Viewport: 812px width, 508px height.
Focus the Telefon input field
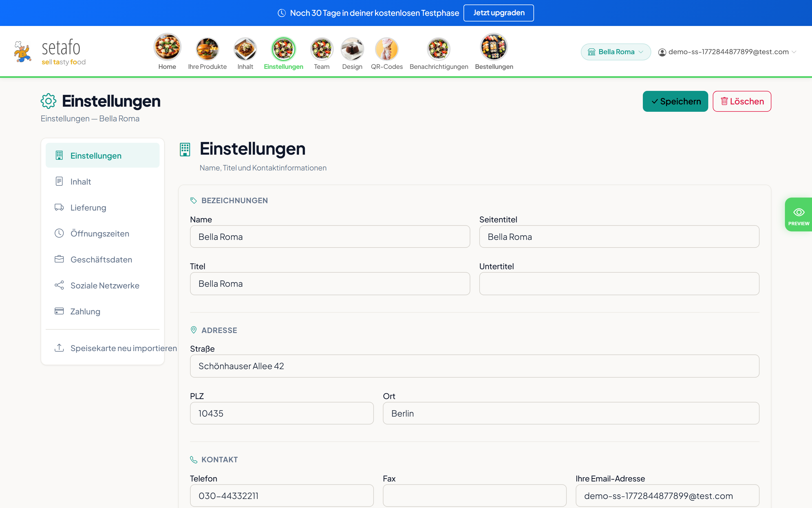[281, 496]
